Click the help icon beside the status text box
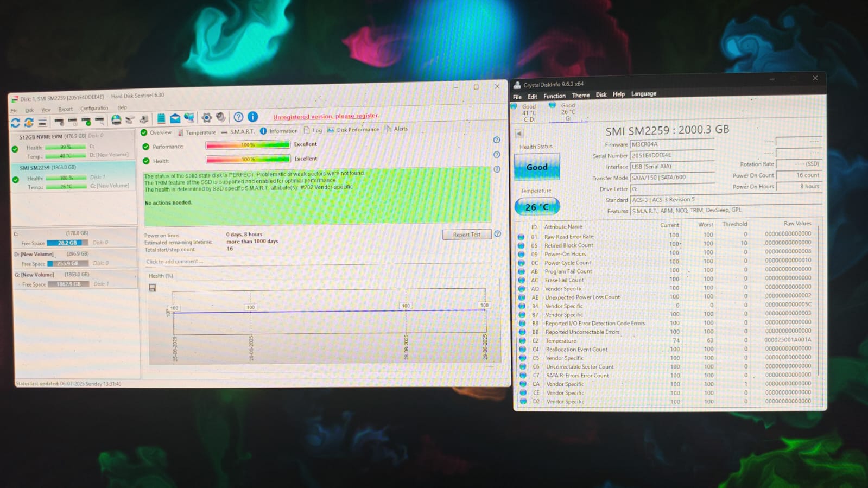The height and width of the screenshot is (488, 868). point(497,169)
